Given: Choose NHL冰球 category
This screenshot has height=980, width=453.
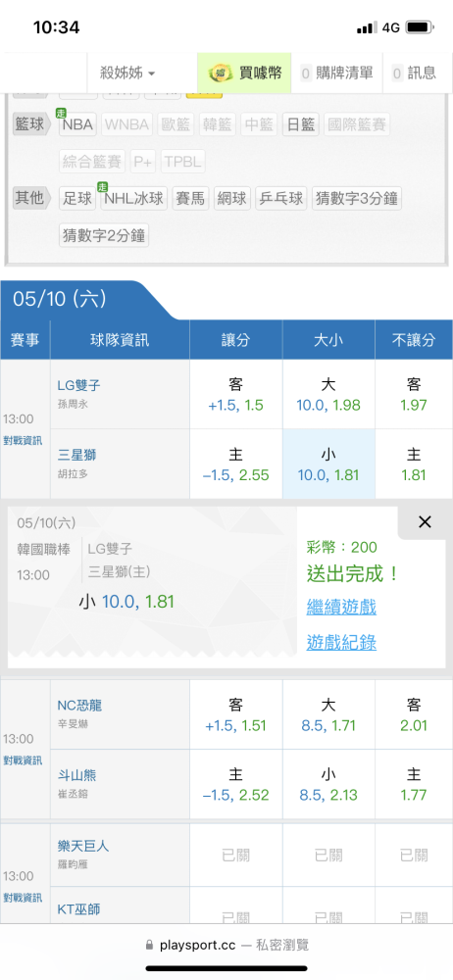Looking at the screenshot, I should point(134,199).
